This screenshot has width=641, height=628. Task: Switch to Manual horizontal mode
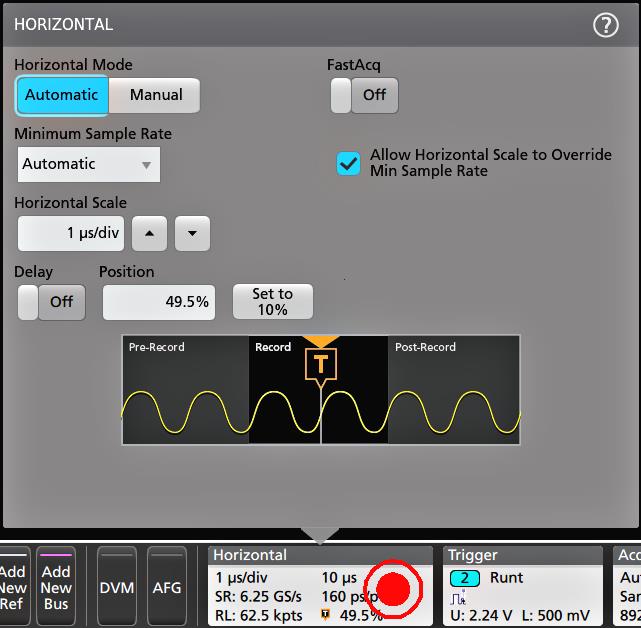[156, 95]
